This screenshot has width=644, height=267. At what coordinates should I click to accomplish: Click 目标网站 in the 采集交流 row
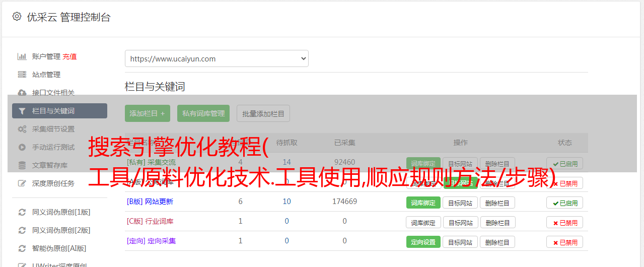click(461, 163)
